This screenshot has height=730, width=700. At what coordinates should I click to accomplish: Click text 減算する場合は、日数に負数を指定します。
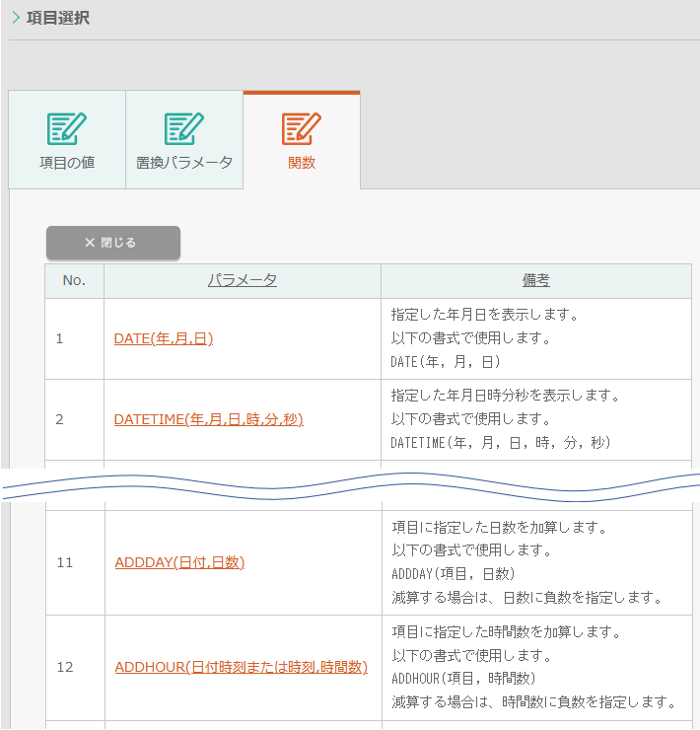point(527,597)
